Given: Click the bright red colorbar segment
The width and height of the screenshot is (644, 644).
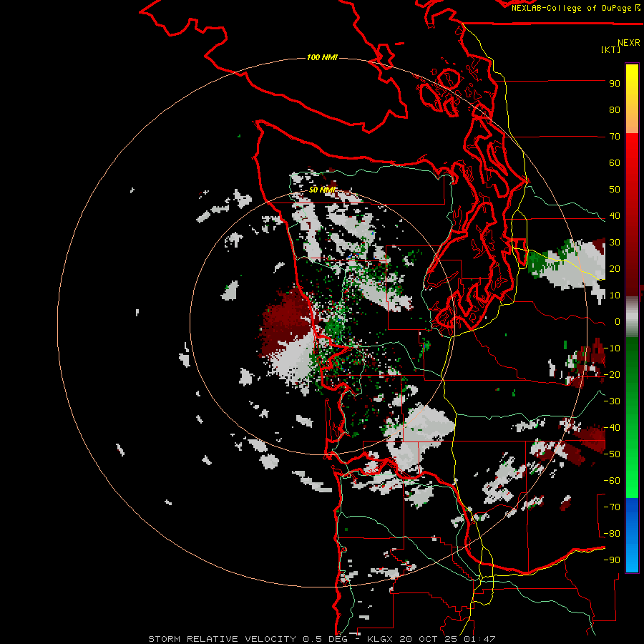Looking at the screenshot, I should tap(632, 152).
